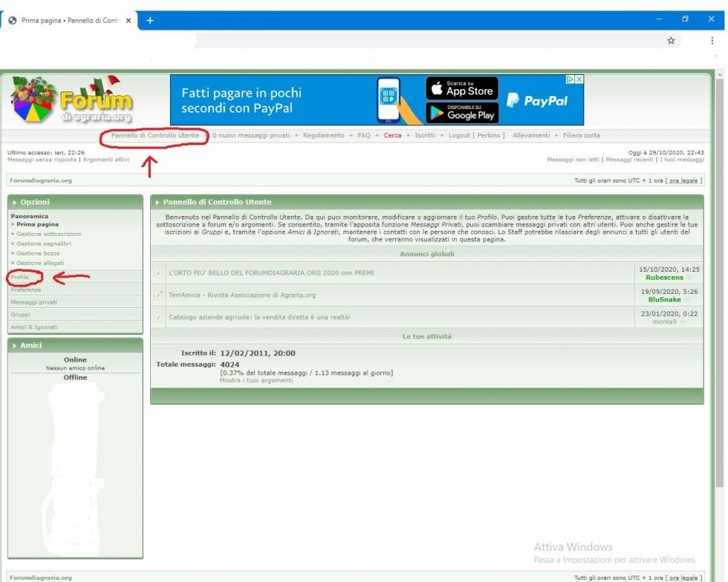The height and width of the screenshot is (582, 728).
Task: Open Chrome's three-dot menu
Action: [712, 41]
